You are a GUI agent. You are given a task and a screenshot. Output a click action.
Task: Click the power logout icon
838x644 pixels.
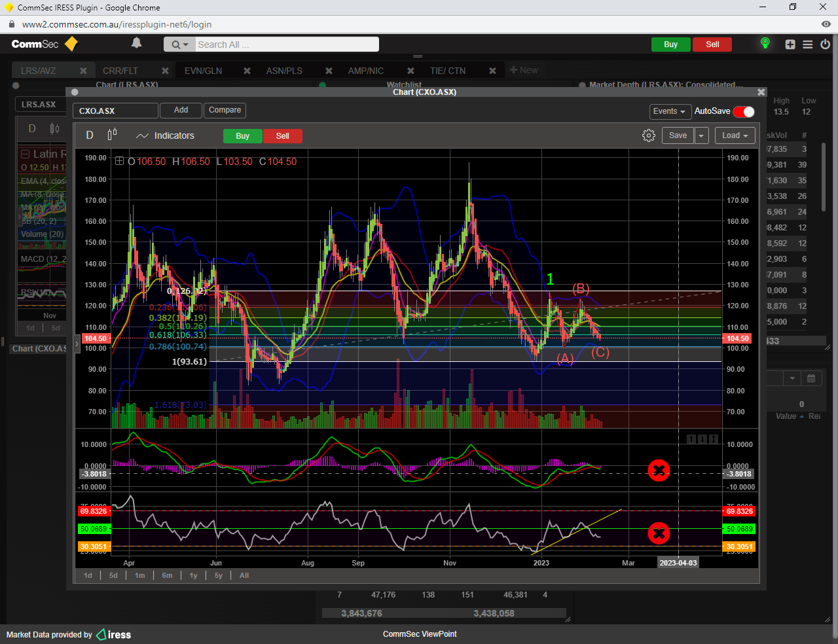(x=825, y=45)
